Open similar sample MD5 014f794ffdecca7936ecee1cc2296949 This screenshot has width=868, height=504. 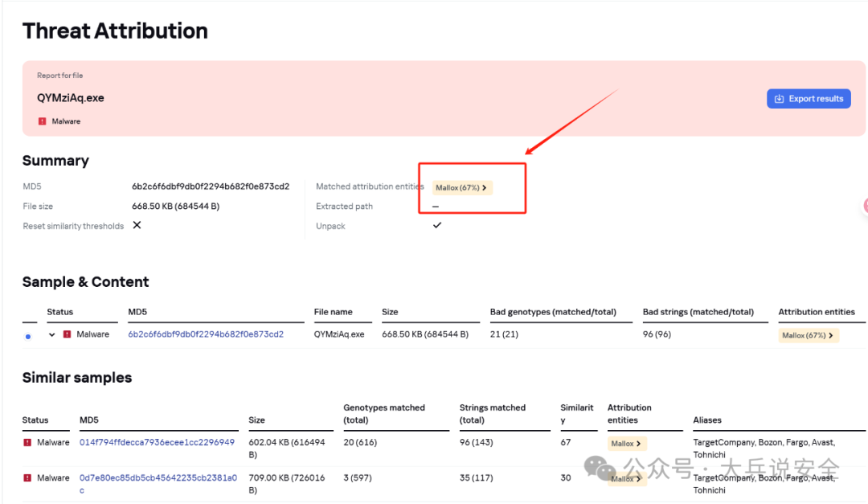coord(157,443)
